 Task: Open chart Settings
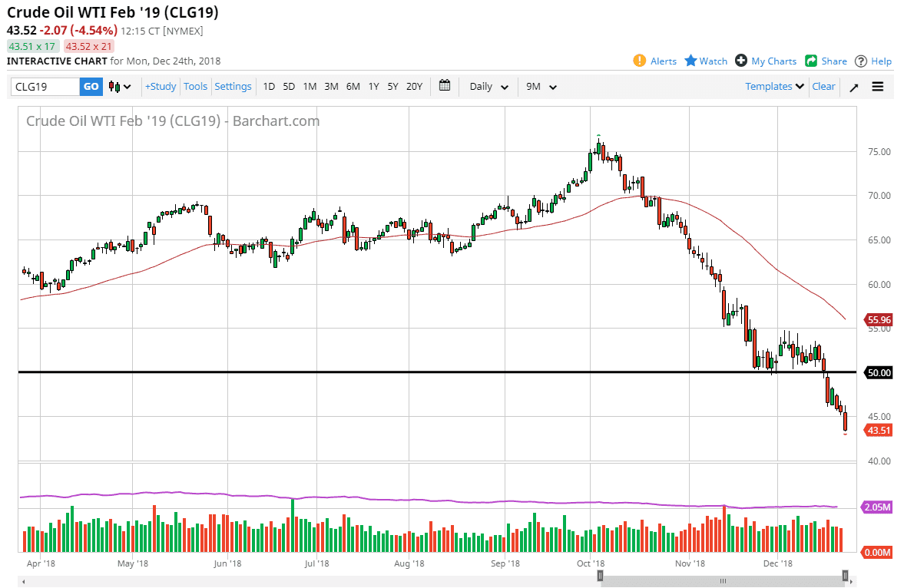[x=233, y=86]
